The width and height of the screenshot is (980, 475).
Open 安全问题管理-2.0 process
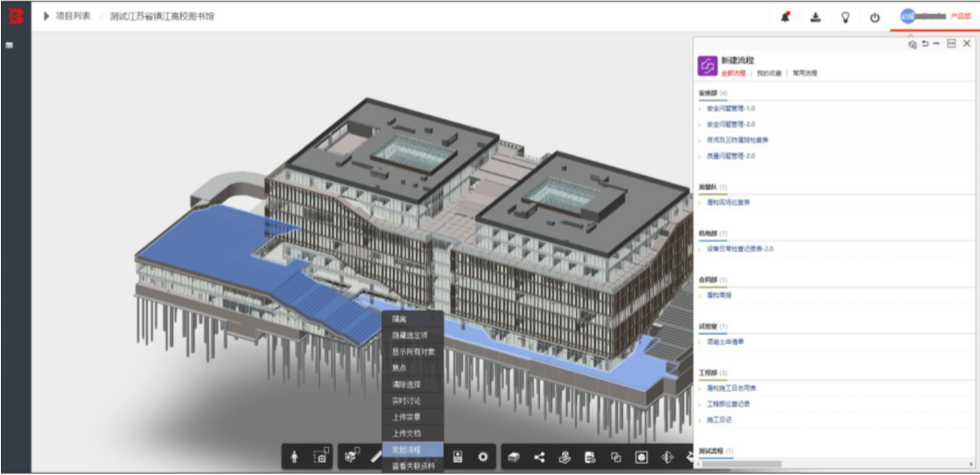(x=730, y=125)
